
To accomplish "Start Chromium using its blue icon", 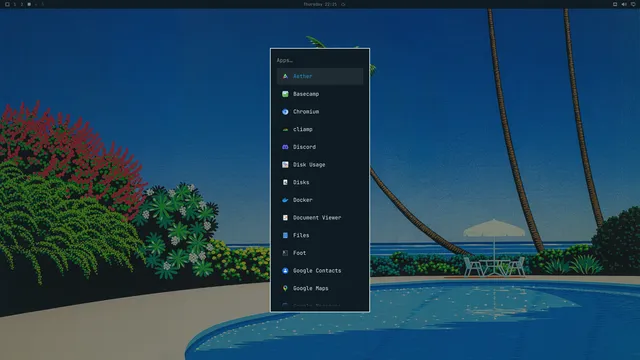I will coord(285,111).
